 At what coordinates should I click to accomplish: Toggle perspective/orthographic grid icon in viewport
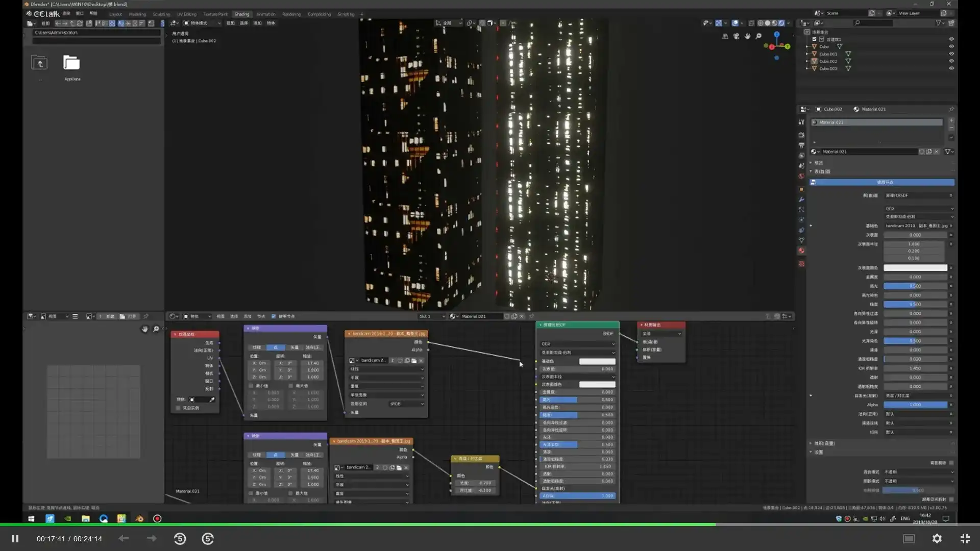(x=725, y=36)
